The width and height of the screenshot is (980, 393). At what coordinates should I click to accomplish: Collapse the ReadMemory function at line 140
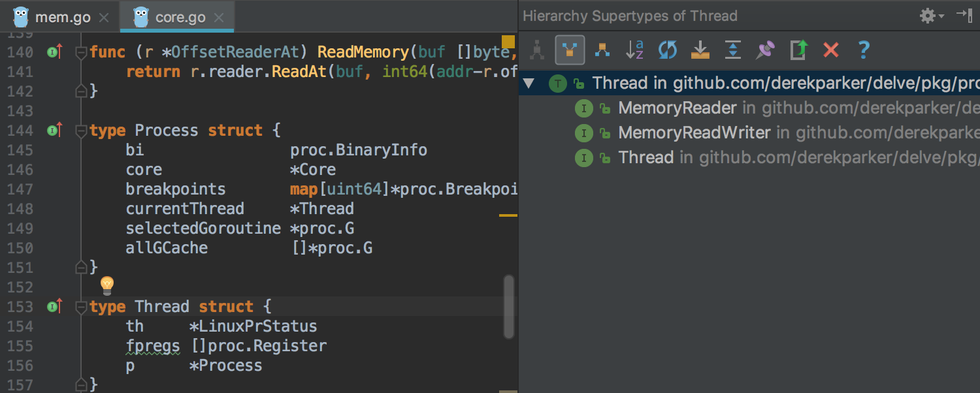click(82, 52)
